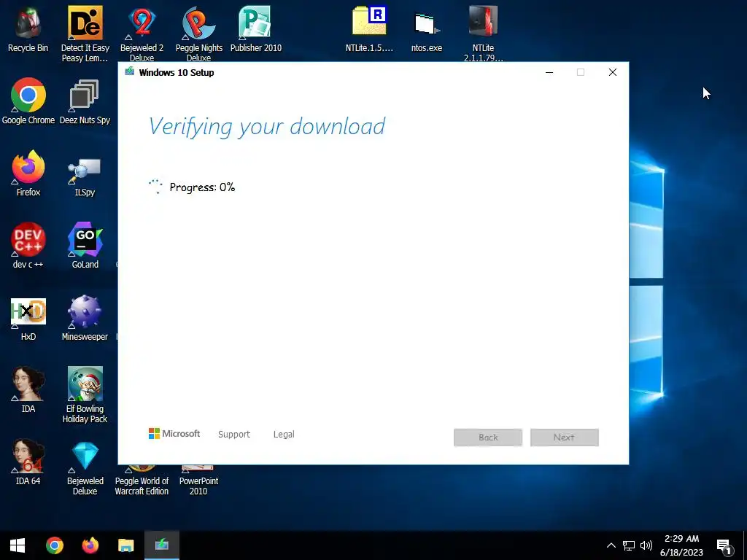Click the Back button in Setup

tap(488, 437)
